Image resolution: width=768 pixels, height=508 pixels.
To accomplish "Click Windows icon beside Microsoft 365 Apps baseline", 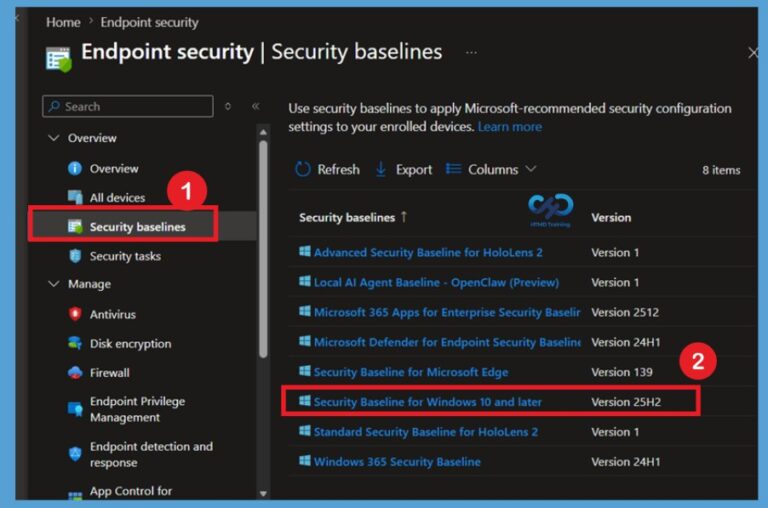I will 305,312.
